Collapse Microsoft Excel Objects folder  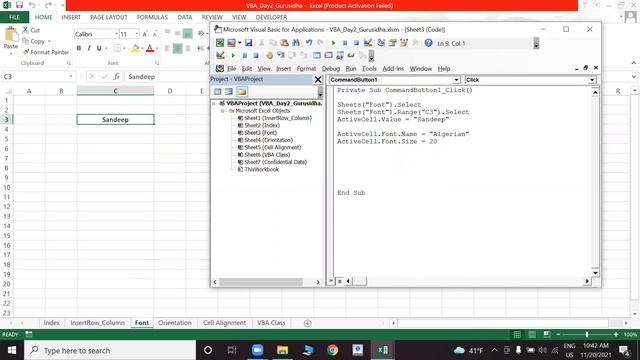point(223,111)
